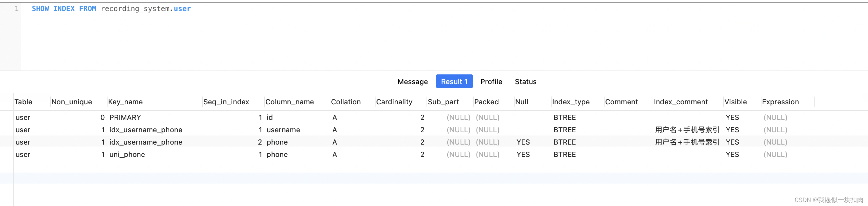Screen dimensions: 868x206
Task: Open the Status tab
Action: point(525,82)
